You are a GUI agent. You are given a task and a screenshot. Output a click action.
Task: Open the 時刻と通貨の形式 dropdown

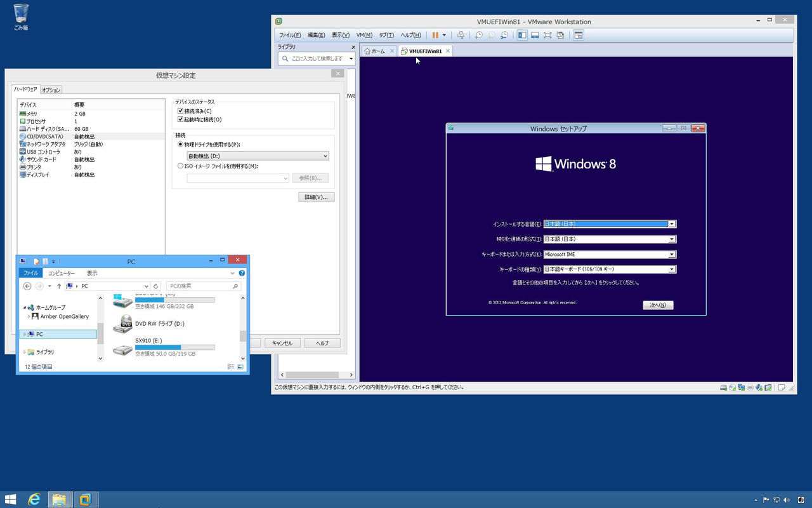coord(610,239)
